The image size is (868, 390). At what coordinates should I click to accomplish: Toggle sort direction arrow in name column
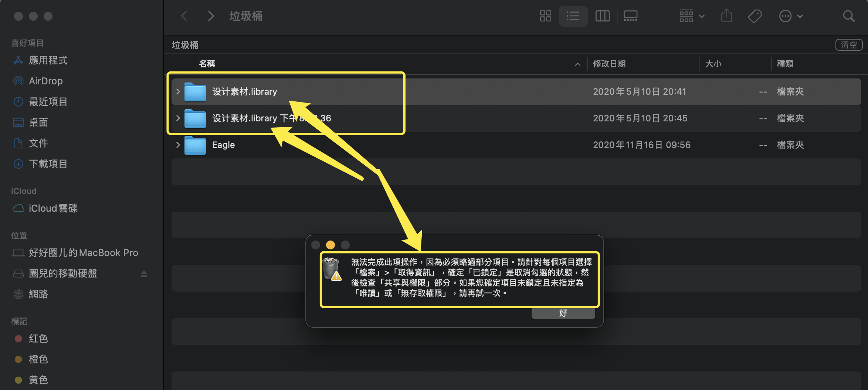577,64
